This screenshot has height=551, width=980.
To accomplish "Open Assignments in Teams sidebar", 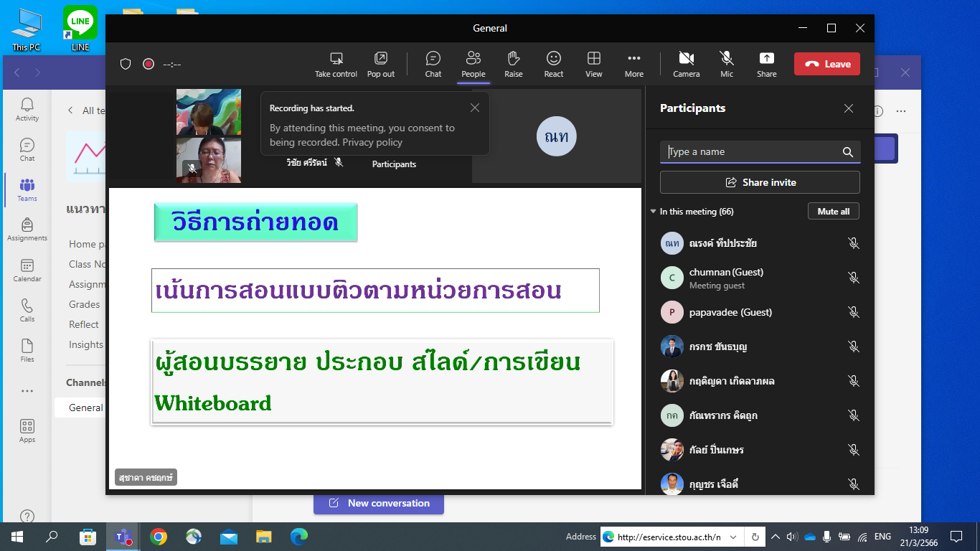I will tap(27, 230).
